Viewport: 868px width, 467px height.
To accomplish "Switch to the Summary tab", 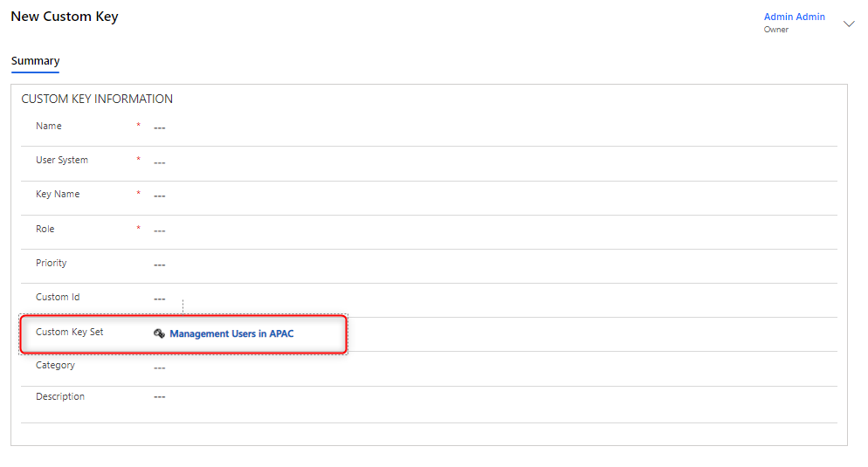I will tap(35, 61).
